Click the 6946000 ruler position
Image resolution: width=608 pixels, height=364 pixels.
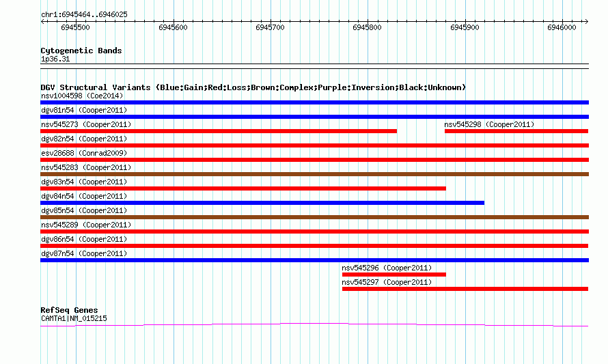pyautogui.click(x=562, y=27)
